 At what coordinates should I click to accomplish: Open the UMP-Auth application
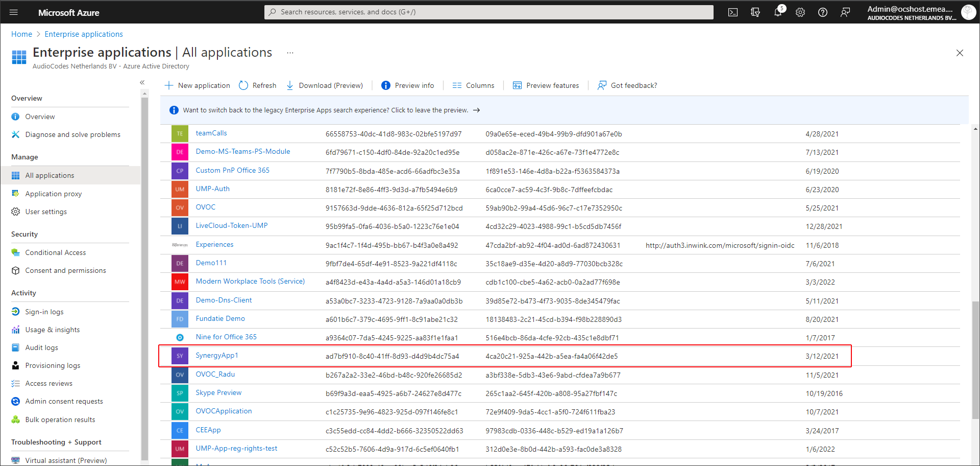(213, 189)
